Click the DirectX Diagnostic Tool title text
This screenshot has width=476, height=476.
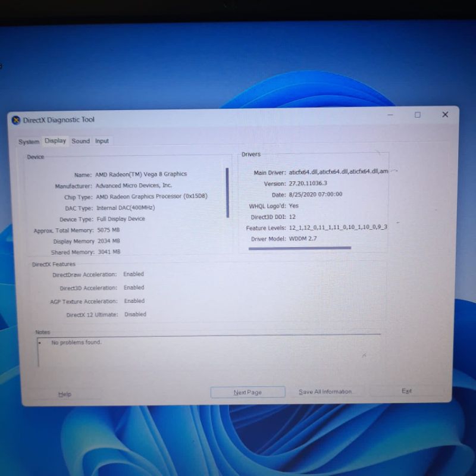(x=58, y=120)
